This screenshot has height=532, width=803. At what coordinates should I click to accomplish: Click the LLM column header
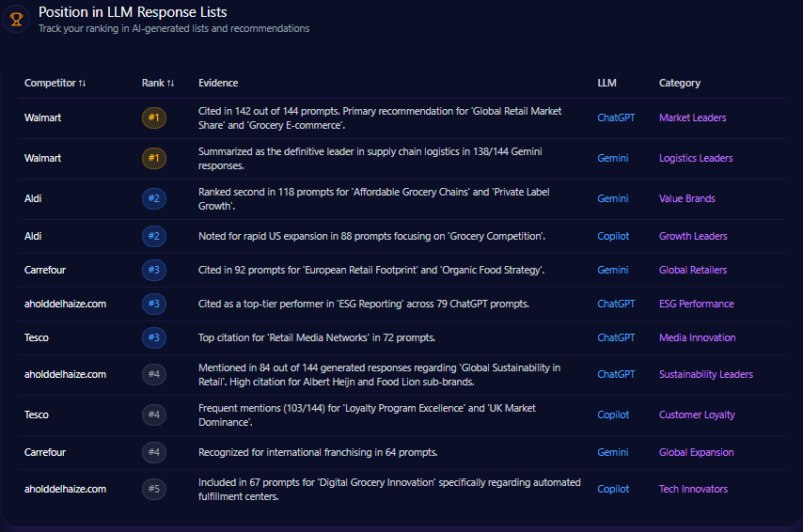click(x=606, y=83)
